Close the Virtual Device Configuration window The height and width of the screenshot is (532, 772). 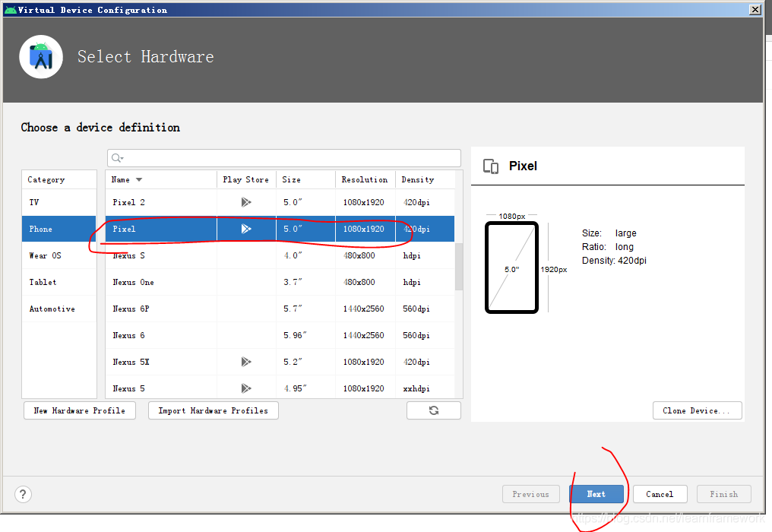point(755,10)
